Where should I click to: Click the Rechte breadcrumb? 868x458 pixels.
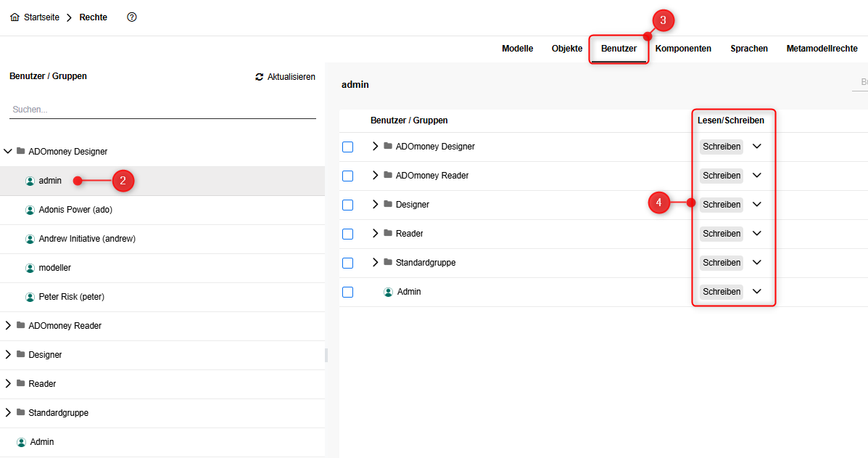[93, 17]
